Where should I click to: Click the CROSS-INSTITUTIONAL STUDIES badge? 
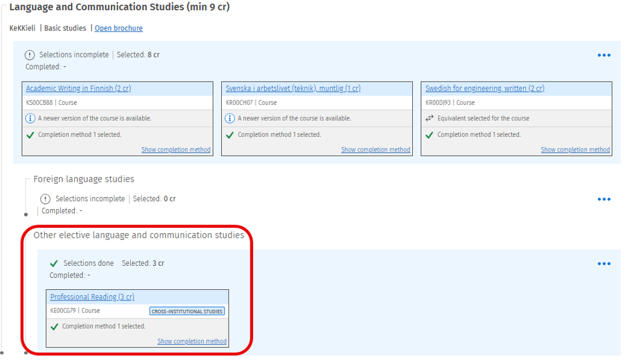click(x=187, y=311)
